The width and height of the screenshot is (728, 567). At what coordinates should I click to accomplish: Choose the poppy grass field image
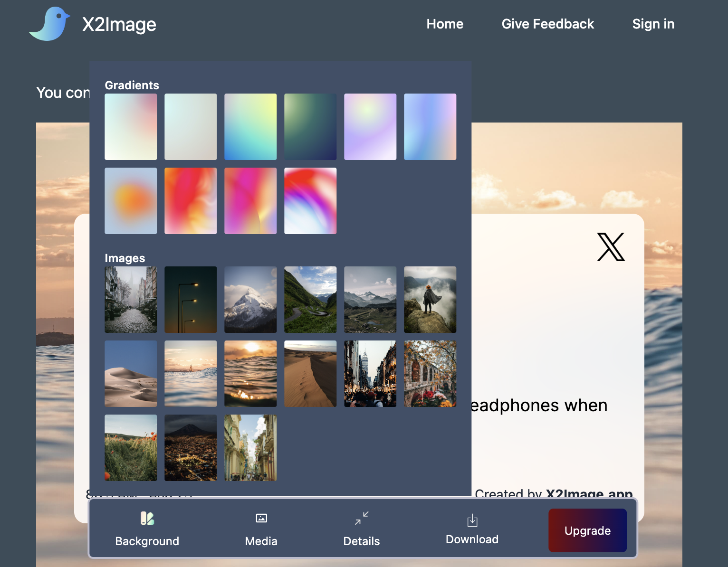pos(131,448)
